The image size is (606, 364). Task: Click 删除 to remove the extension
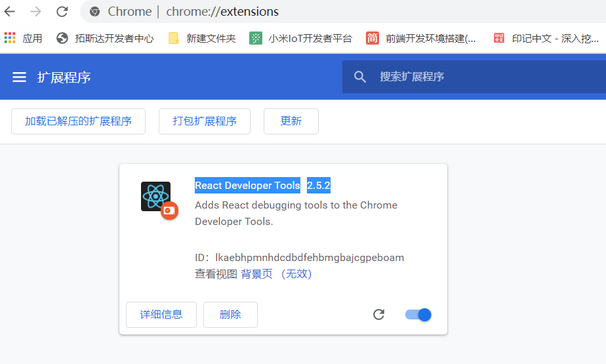[230, 315]
